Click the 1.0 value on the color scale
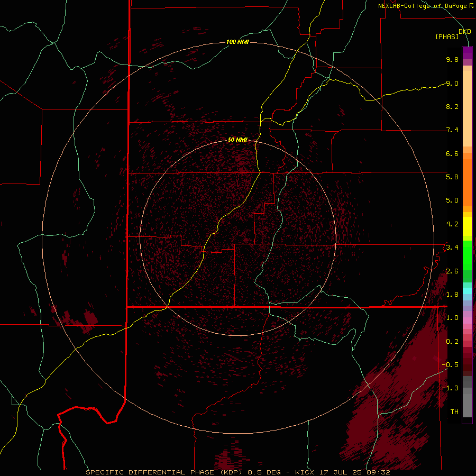Image resolution: width=476 pixels, height=476 pixels. click(x=452, y=318)
